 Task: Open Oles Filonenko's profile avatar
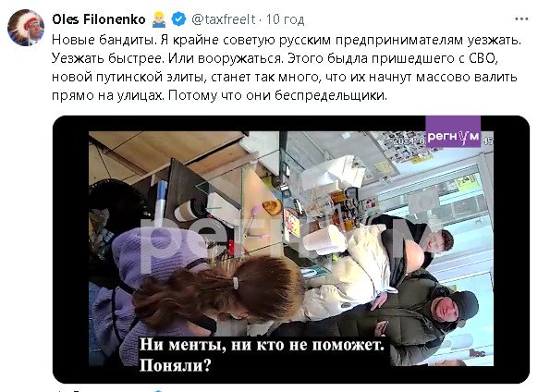coord(26,28)
